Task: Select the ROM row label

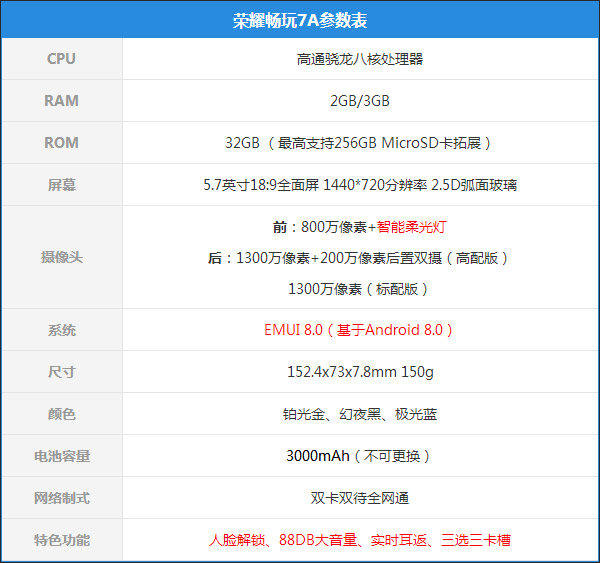Action: click(61, 143)
